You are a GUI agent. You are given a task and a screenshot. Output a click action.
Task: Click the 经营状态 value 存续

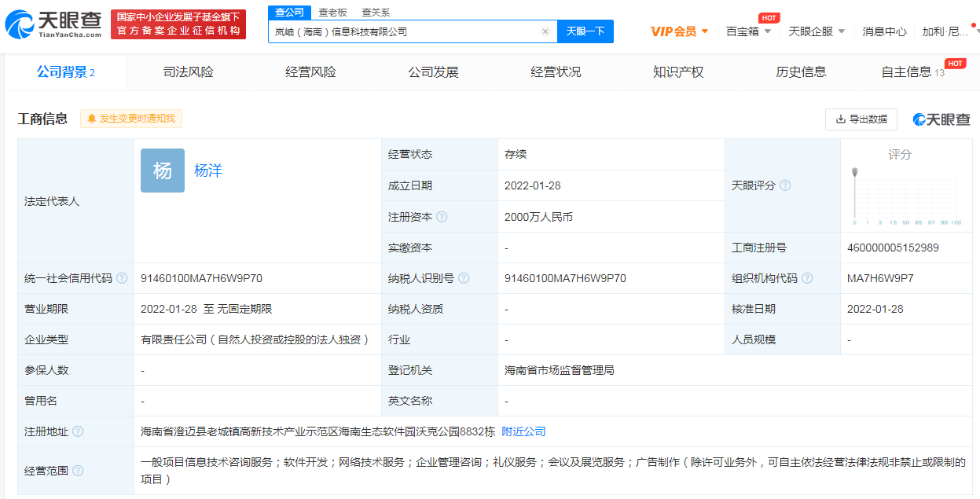516,155
